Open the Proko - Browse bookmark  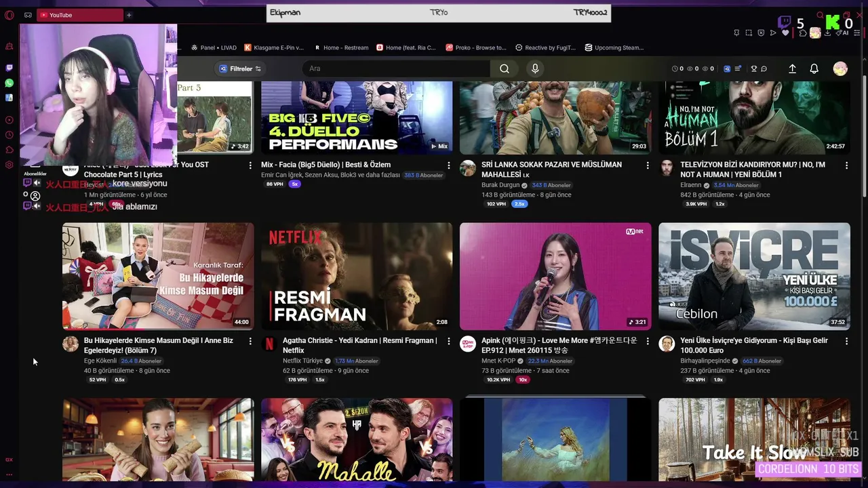click(x=475, y=47)
